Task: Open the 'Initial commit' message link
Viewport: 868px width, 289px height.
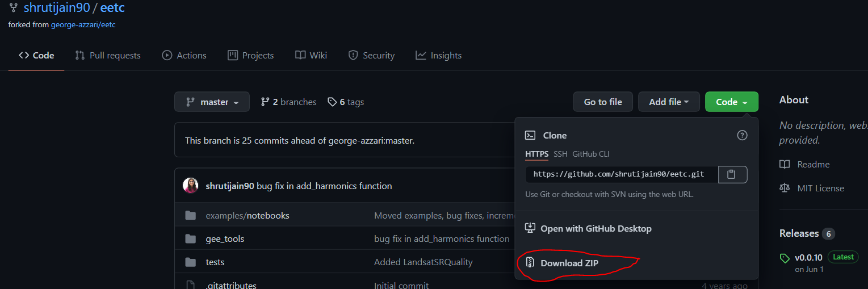Action: 401,285
